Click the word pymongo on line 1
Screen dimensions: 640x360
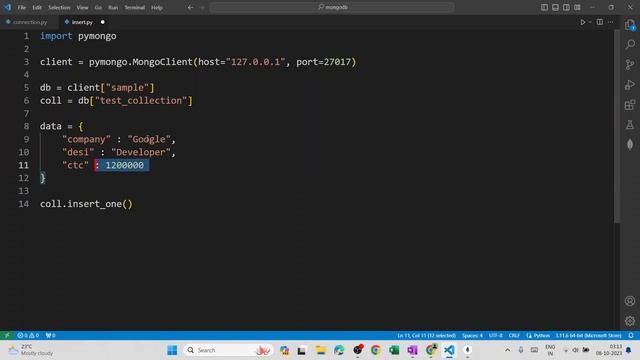pos(97,36)
